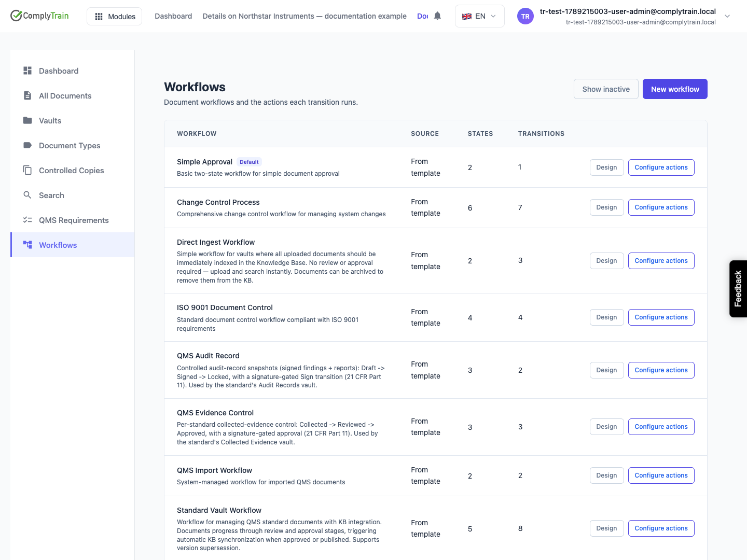Click the UK flag icon
Image resolution: width=747 pixels, height=560 pixels.
tap(467, 16)
